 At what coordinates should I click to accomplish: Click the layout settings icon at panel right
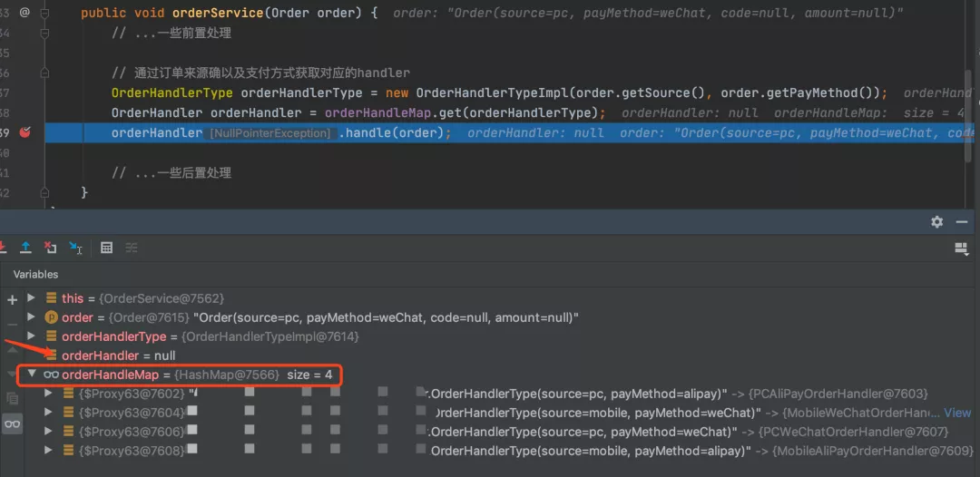[x=961, y=248]
